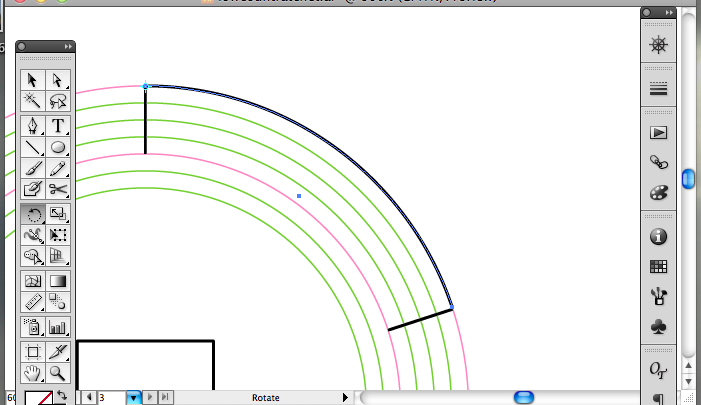Choose the Blob Brush tool
The height and width of the screenshot is (405, 701).
point(33,189)
